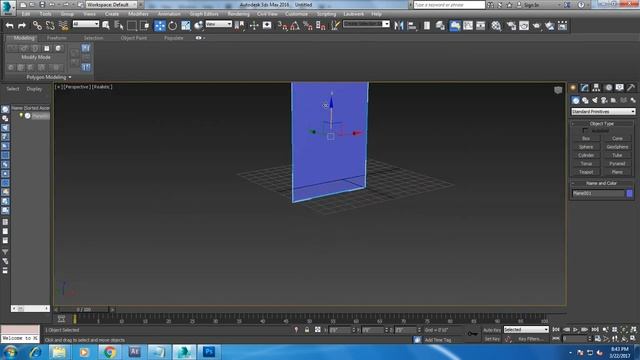Toggle Window/Crossing selection mode
Image resolution: width=640 pixels, height=360 pixels.
point(144,26)
